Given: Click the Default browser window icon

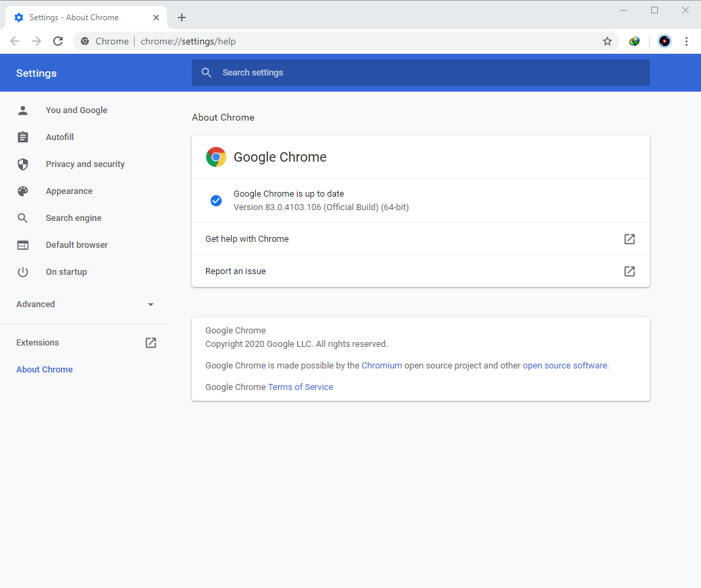Looking at the screenshot, I should tap(23, 245).
